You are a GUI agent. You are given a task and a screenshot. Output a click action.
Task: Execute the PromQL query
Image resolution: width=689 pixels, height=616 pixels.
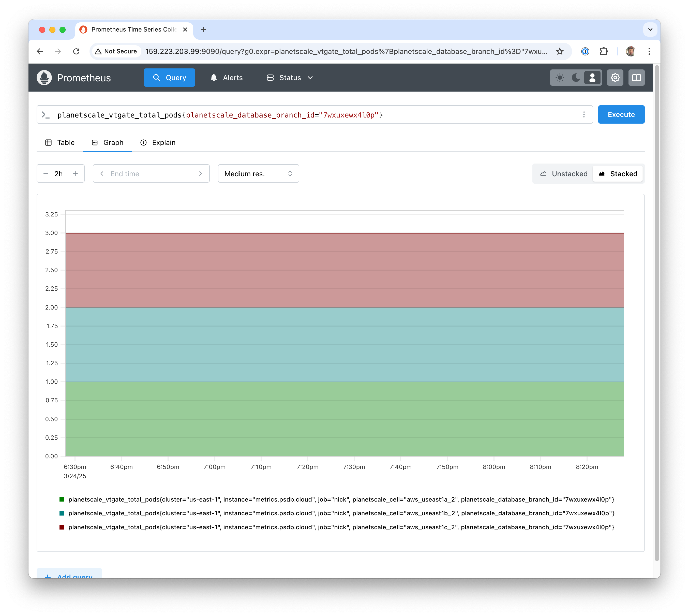tap(621, 114)
